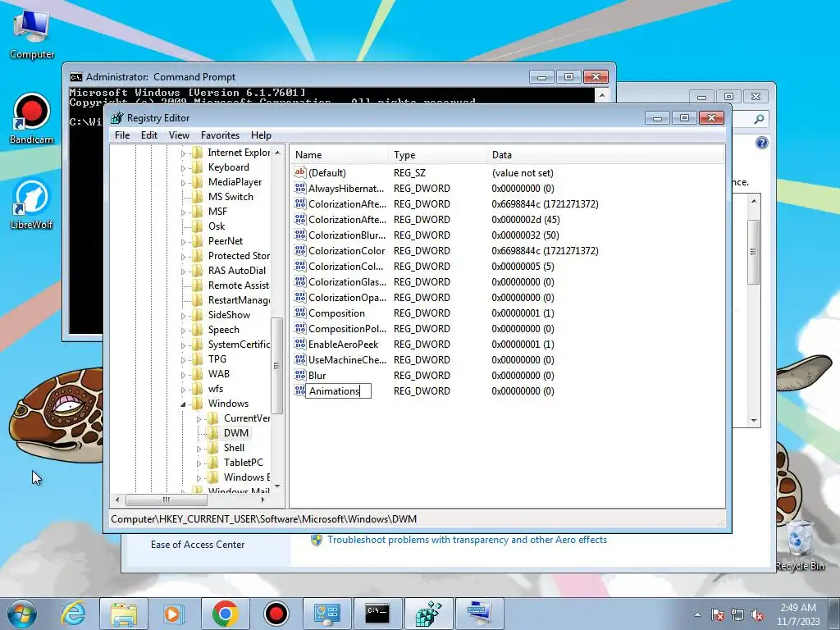Click the tree horizontal scroll right arrow

click(263, 500)
